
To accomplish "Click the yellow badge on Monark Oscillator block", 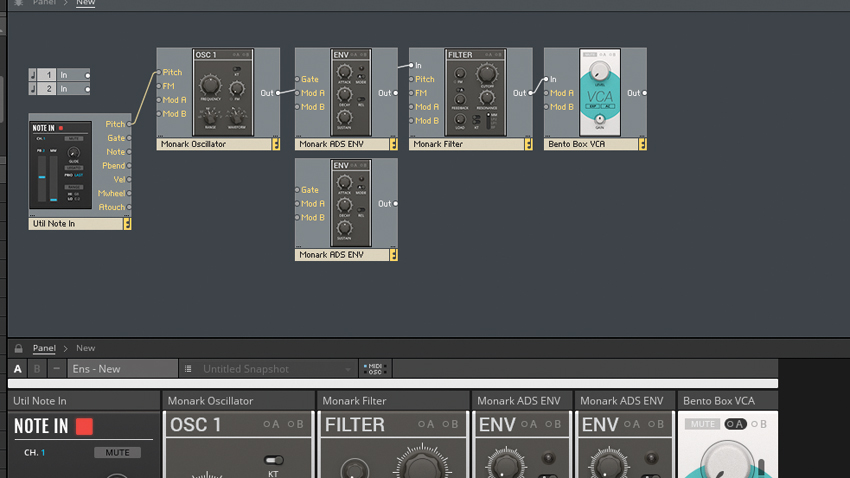I will tap(276, 144).
